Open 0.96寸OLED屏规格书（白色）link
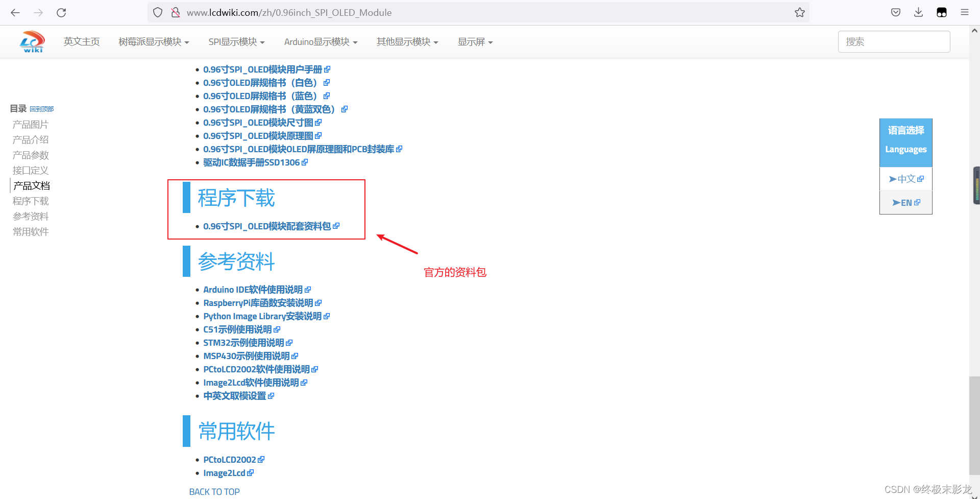 point(266,83)
